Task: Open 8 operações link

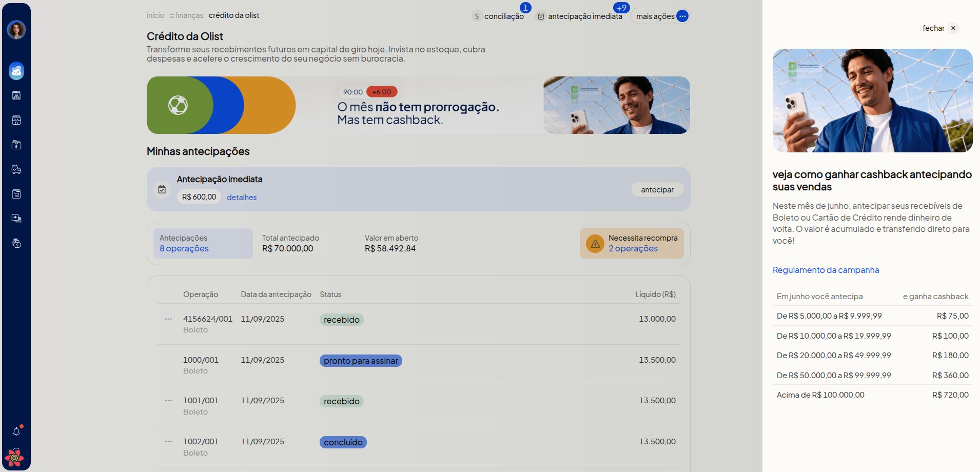Action: (x=184, y=248)
